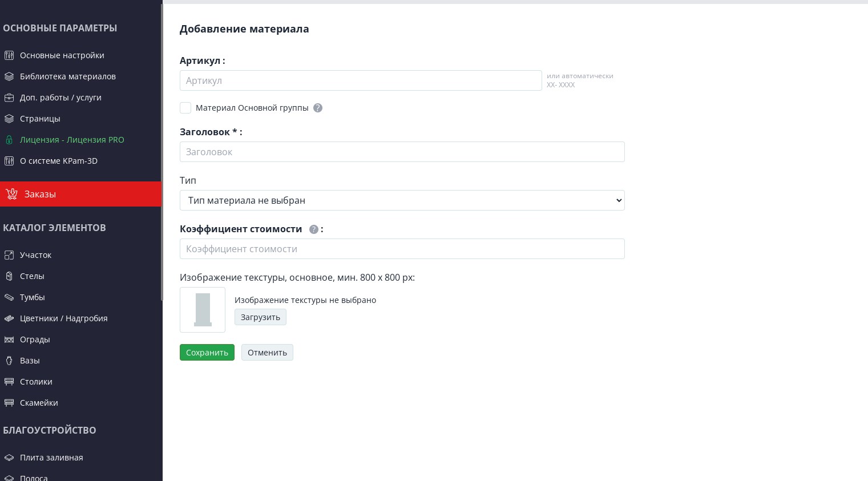This screenshot has height=481, width=868.
Task: Click the Лицензия PRO lock icon
Action: [9, 140]
